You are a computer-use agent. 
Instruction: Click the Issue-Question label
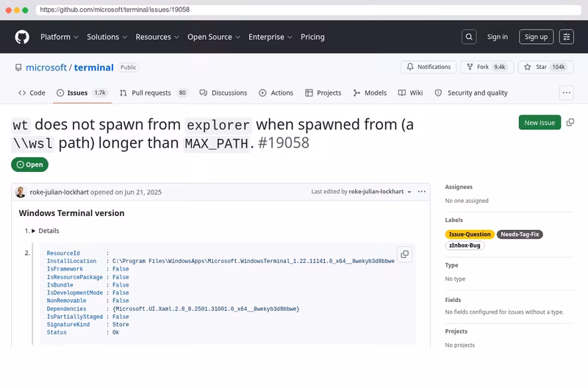pos(470,234)
